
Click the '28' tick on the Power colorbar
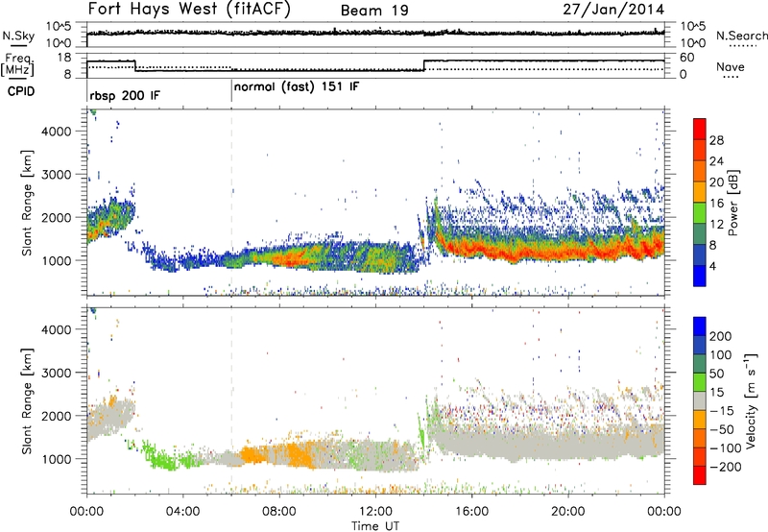point(716,140)
